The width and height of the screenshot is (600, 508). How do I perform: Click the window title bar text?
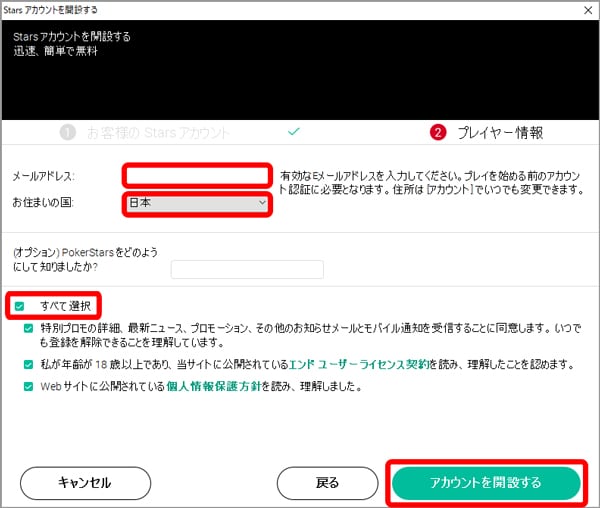(x=56, y=9)
